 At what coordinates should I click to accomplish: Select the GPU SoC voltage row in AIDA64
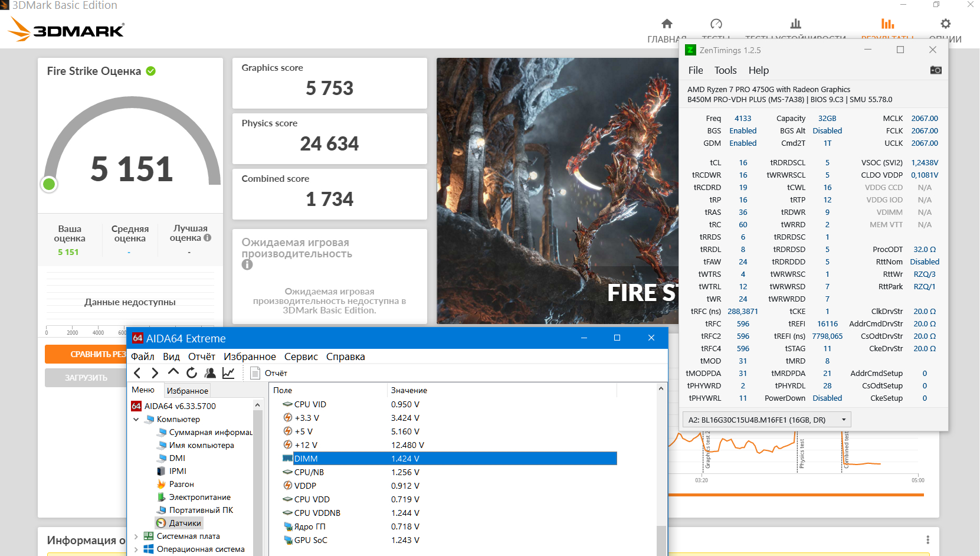tap(449, 540)
